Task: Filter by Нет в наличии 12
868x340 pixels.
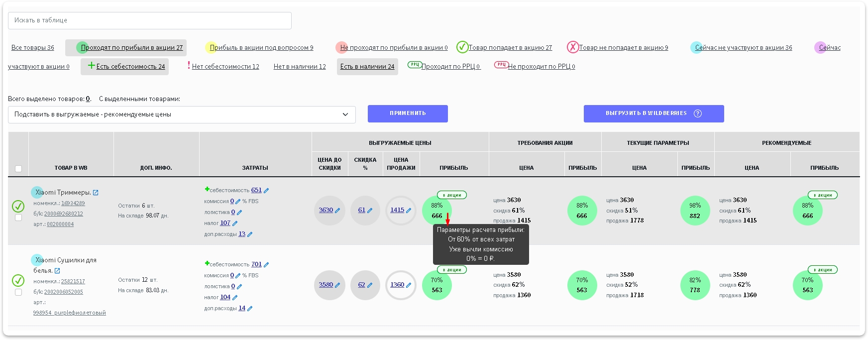Action: pyautogui.click(x=300, y=67)
